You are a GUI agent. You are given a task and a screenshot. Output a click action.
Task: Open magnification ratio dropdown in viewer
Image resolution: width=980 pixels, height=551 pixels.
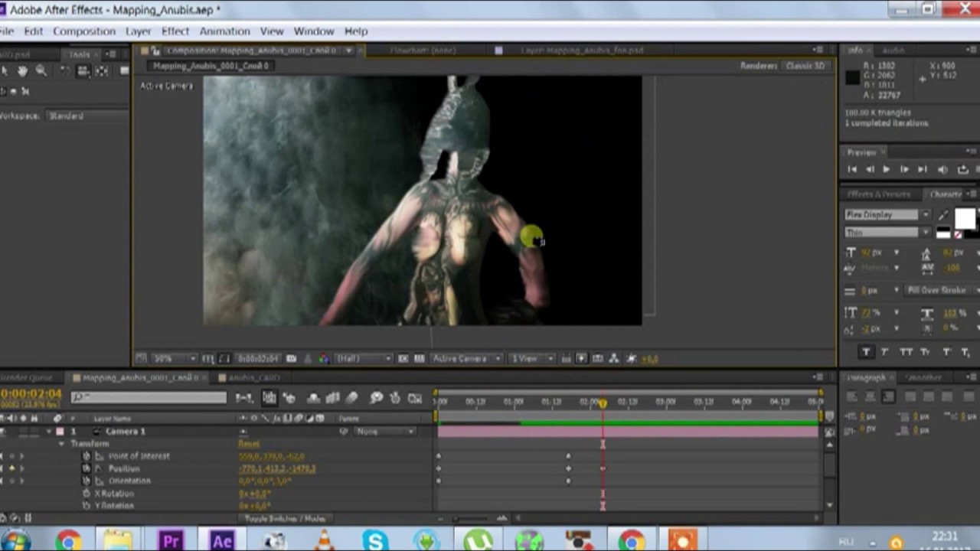[x=174, y=358]
